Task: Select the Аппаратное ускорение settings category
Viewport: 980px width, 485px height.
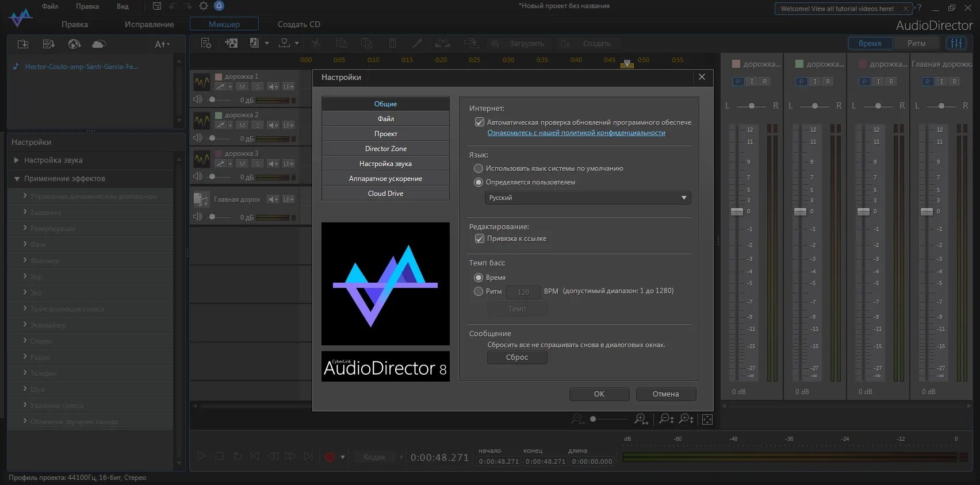Action: (x=385, y=179)
